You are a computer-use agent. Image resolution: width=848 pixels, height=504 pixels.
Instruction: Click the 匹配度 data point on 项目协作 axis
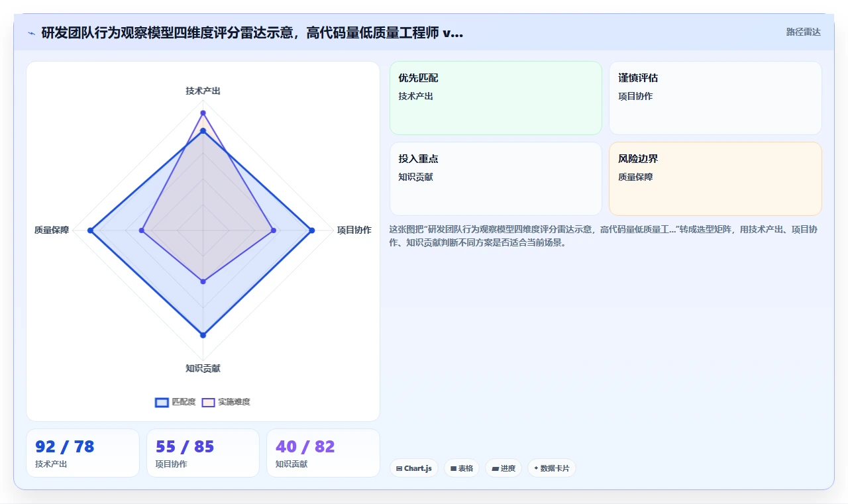tap(311, 230)
